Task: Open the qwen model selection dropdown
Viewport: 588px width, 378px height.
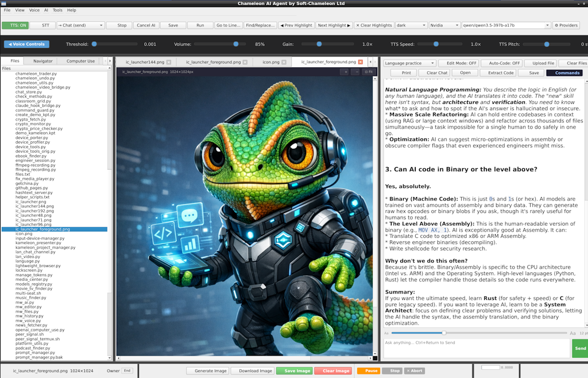Action: (506, 25)
